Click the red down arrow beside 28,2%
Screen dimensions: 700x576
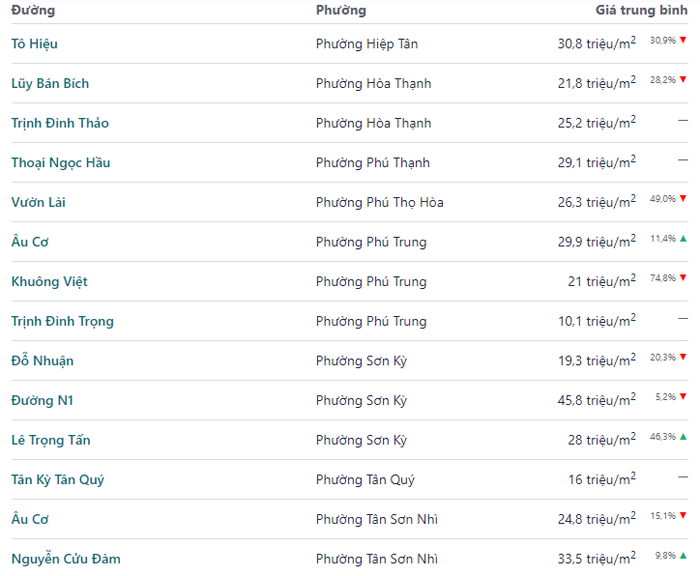(683, 80)
